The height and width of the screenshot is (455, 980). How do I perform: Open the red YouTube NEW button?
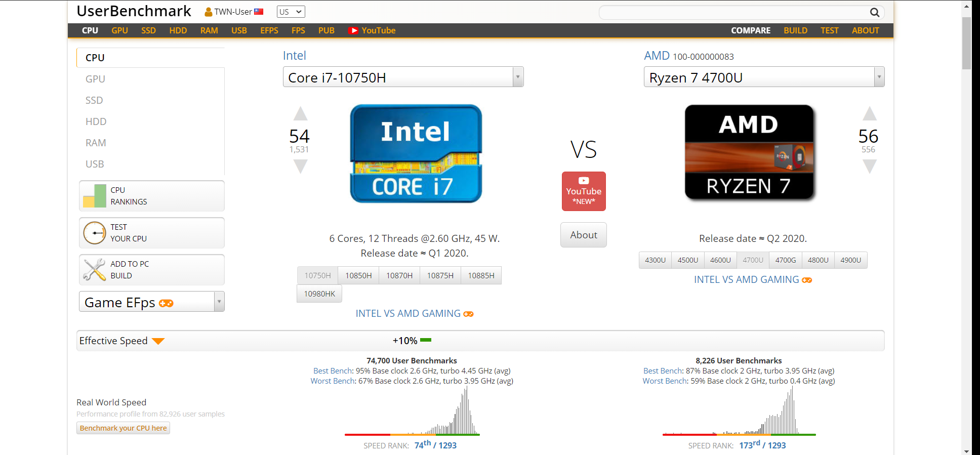tap(584, 191)
